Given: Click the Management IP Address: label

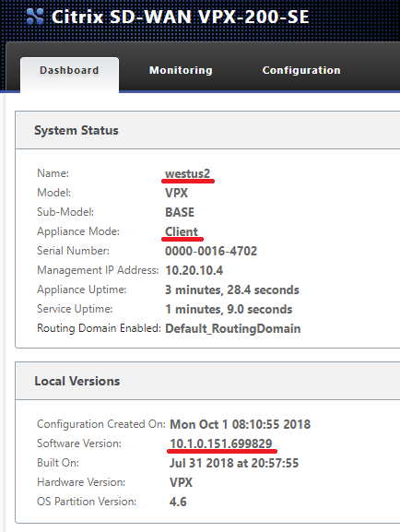Looking at the screenshot, I should click(x=98, y=270).
